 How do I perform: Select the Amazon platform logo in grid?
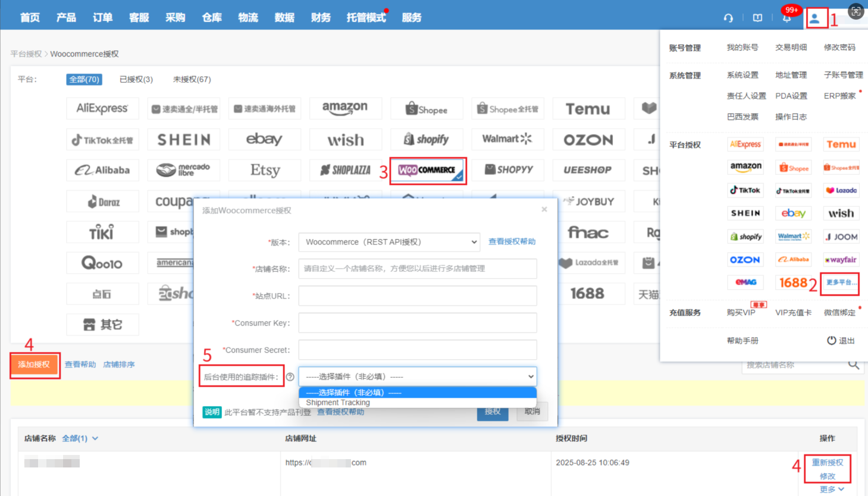click(344, 109)
